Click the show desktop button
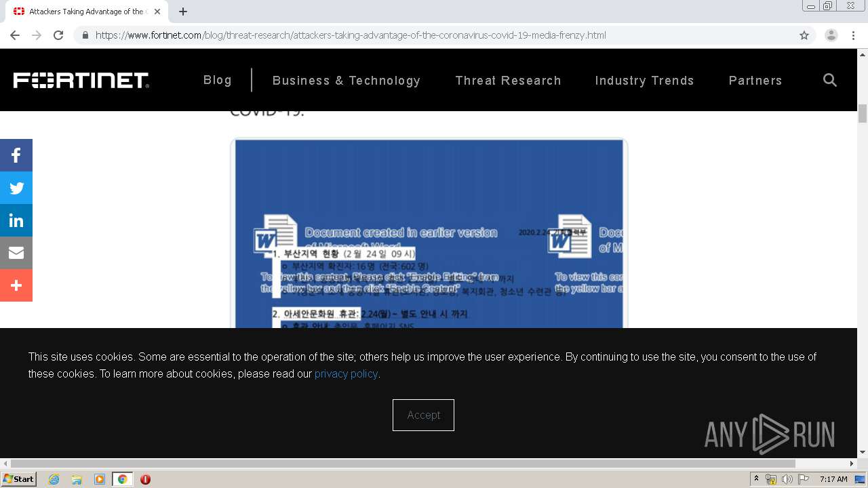Image resolution: width=868 pixels, height=488 pixels. (861, 479)
